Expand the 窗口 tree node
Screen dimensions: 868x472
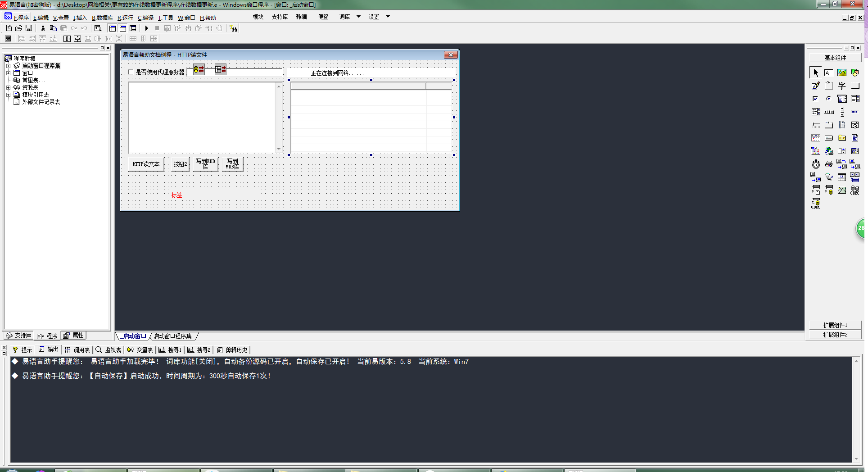8,73
